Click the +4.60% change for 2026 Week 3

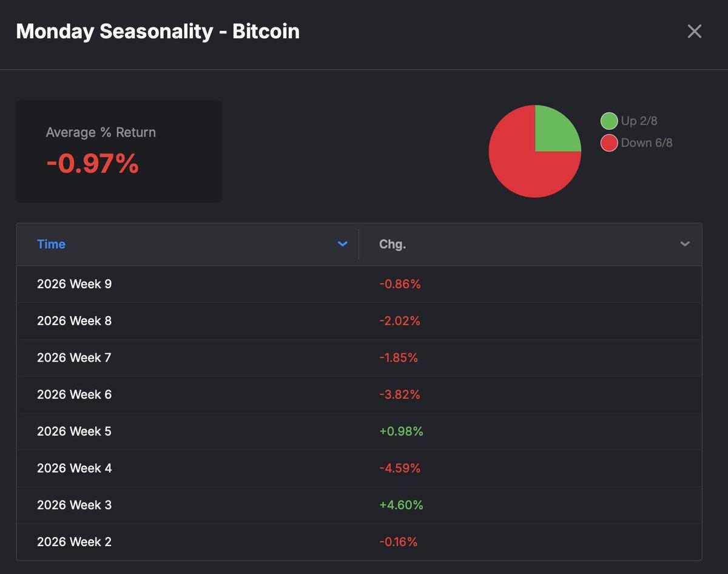pos(402,505)
